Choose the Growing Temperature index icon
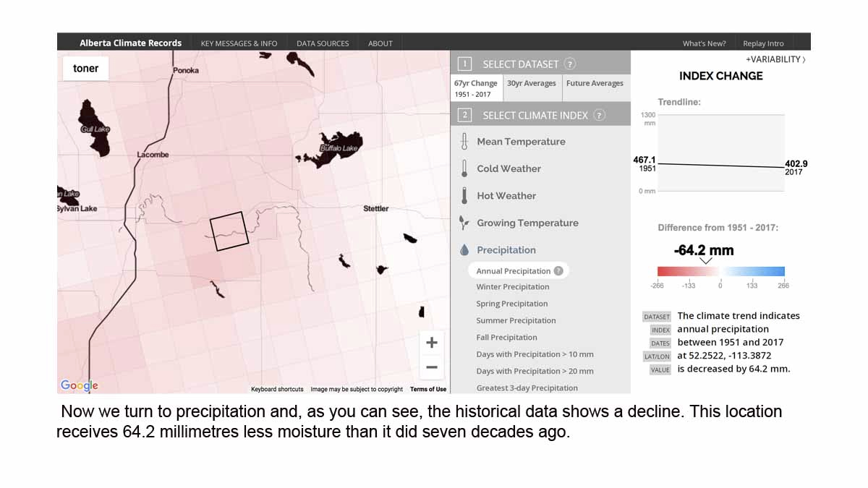The width and height of the screenshot is (868, 488). [463, 223]
